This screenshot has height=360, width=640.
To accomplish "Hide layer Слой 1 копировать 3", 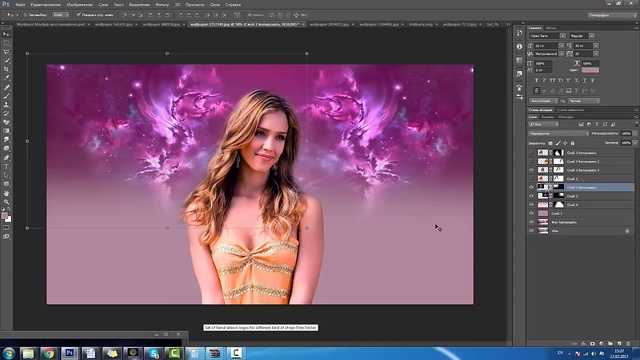I will click(x=531, y=170).
